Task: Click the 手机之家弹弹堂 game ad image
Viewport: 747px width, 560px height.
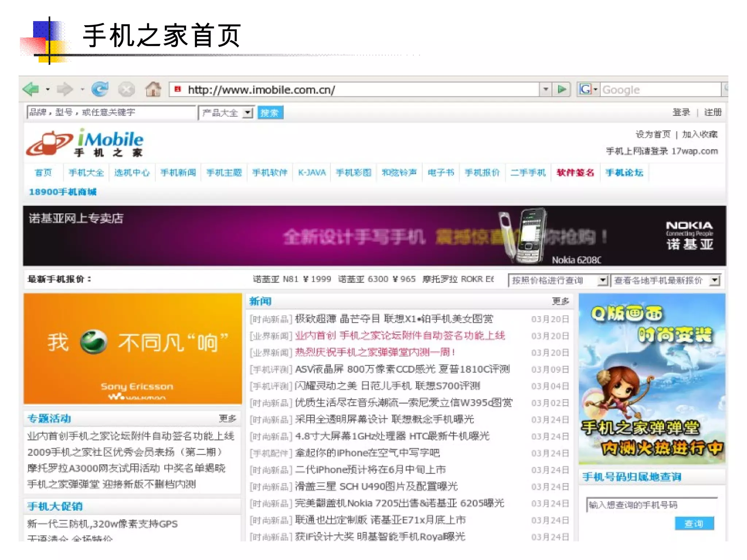Action: click(652, 379)
